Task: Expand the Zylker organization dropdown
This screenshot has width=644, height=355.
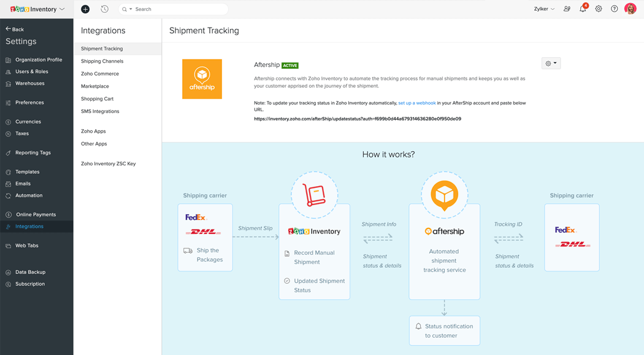Action: 543,9
